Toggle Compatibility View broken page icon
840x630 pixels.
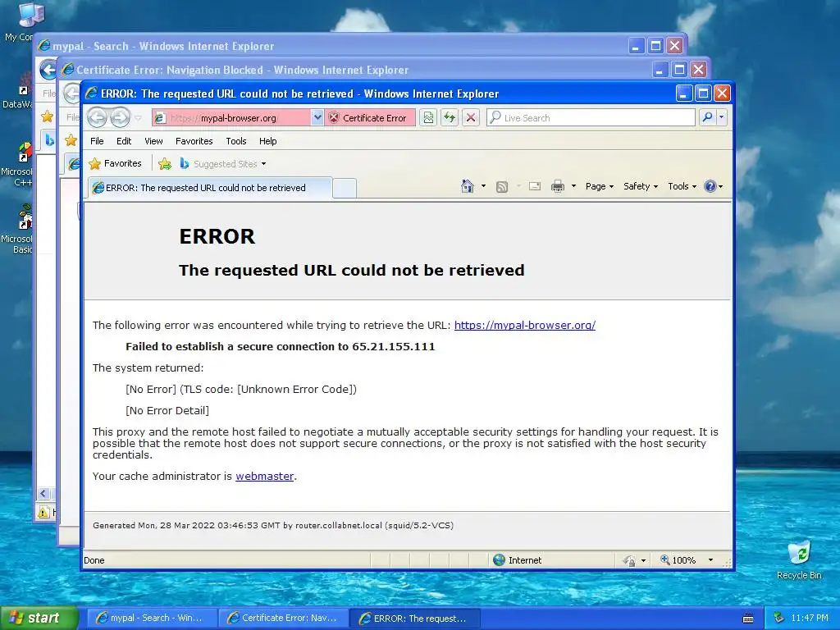(428, 118)
